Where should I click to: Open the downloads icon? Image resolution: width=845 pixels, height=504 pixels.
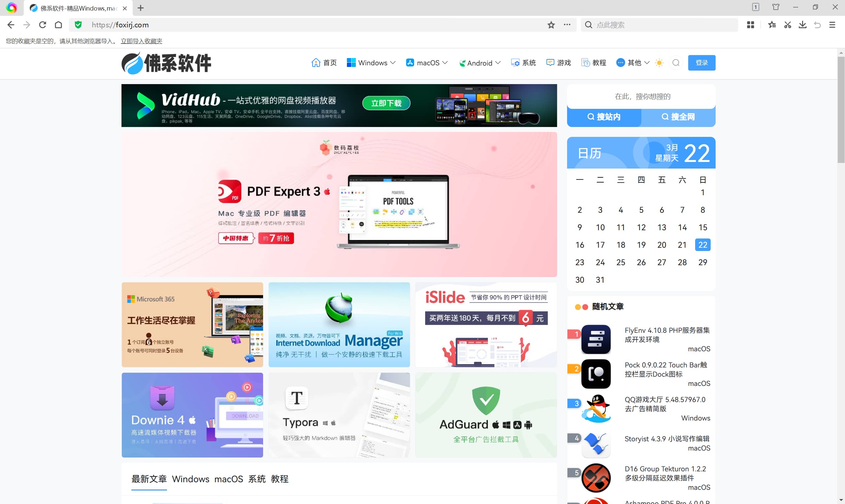pos(802,25)
